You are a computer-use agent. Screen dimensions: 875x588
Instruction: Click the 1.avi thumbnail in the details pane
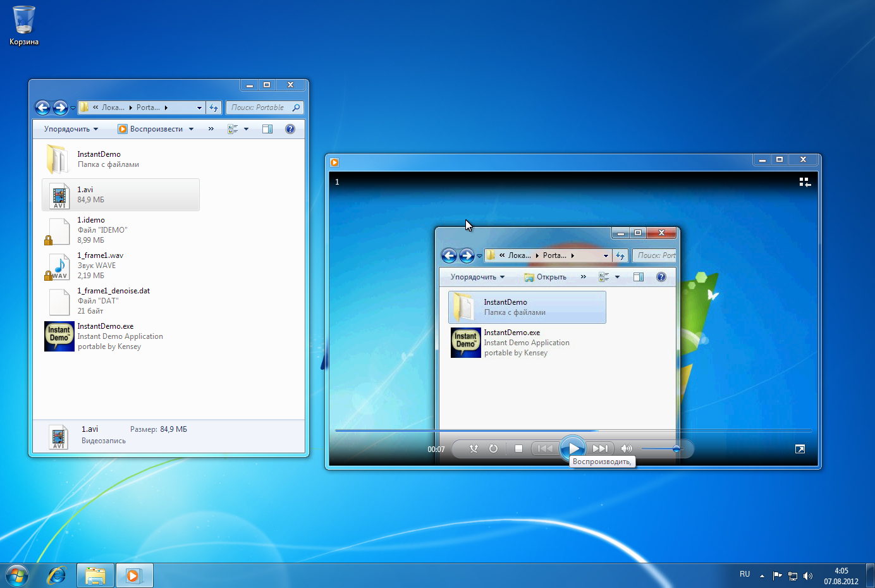(x=59, y=437)
